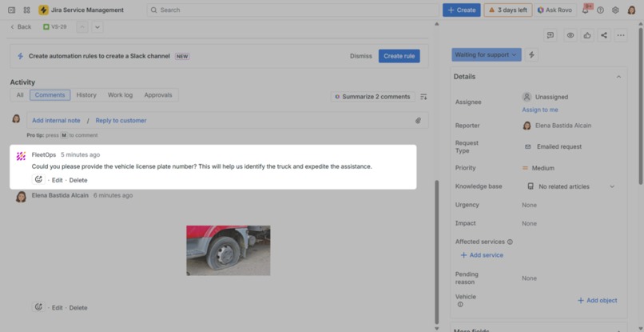644x332 pixels.
Task: Delete Elena Bastida Alcain's comment
Action: pyautogui.click(x=78, y=308)
